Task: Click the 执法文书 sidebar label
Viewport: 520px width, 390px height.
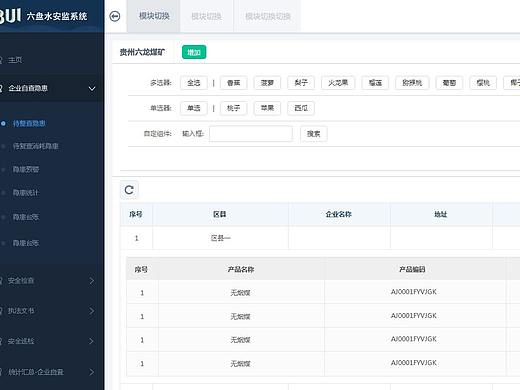Action: 21,311
